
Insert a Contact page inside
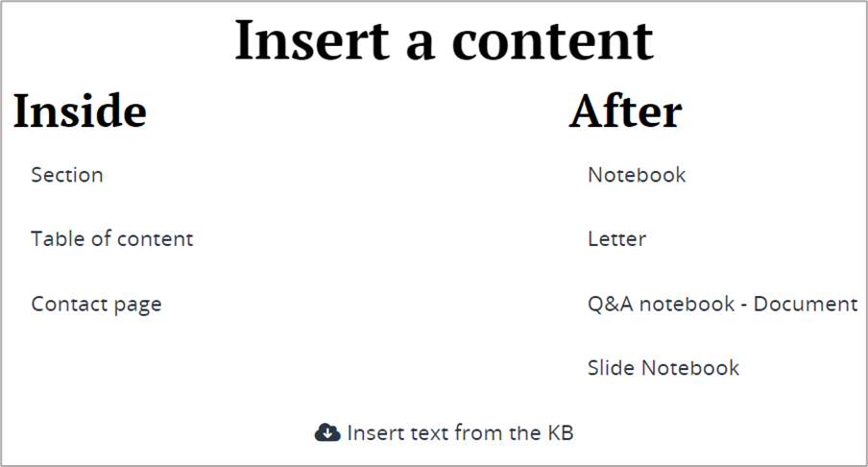96,305
